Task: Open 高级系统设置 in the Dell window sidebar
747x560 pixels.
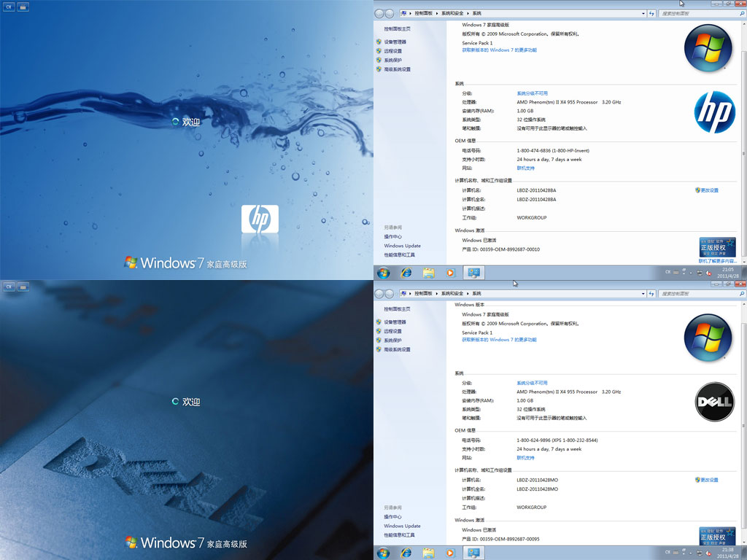Action: pyautogui.click(x=398, y=349)
